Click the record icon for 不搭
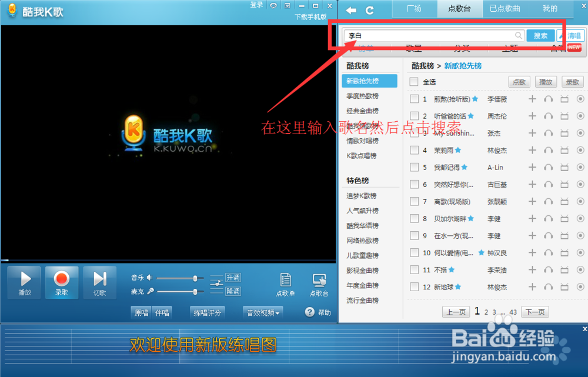The width and height of the screenshot is (588, 377). coord(580,270)
